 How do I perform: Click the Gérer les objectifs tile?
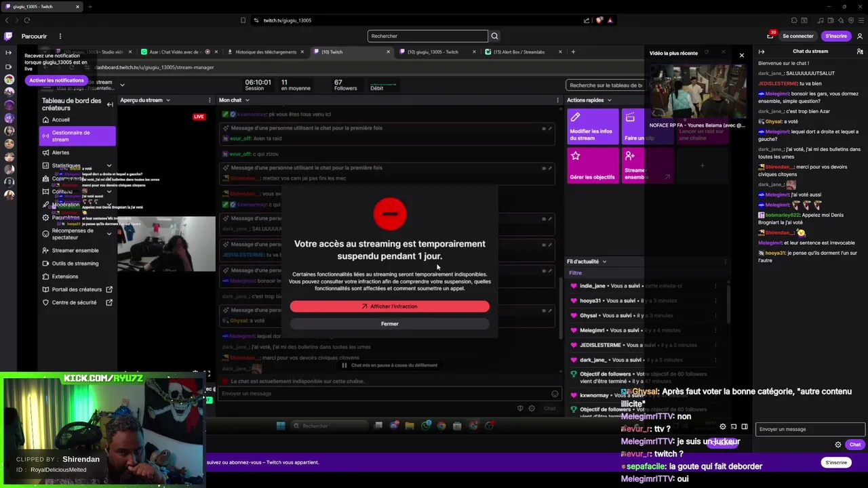pos(593,165)
